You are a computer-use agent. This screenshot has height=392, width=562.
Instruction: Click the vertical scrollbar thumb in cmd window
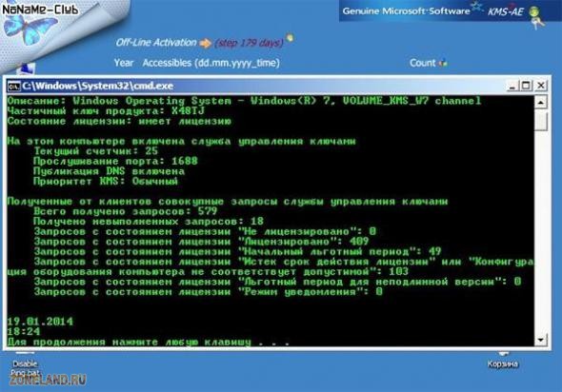540,121
